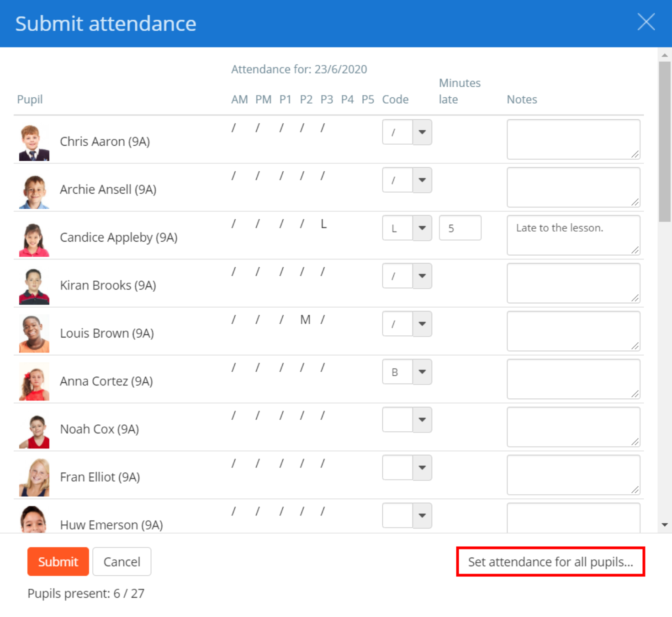Click Louis Brown's P2 attendance mark
The height and width of the screenshot is (617, 672).
coord(305,320)
